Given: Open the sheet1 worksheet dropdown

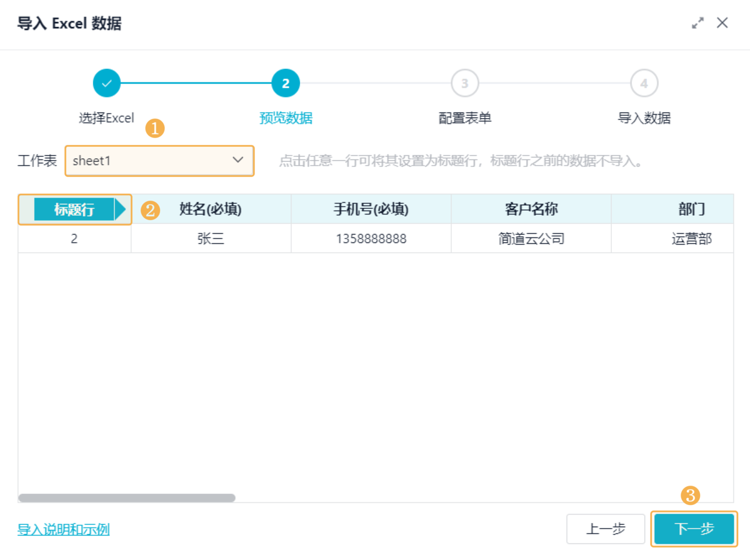Looking at the screenshot, I should point(150,161).
